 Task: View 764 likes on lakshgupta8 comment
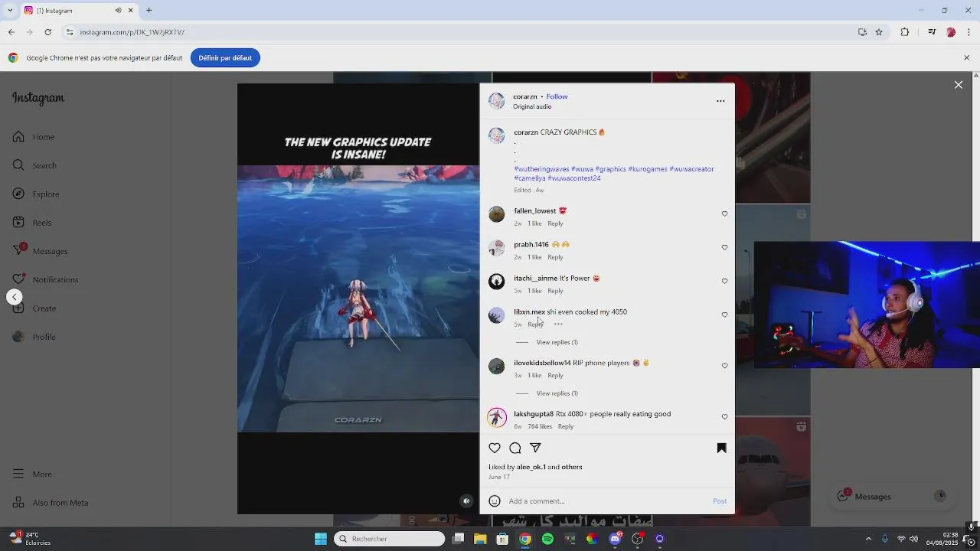click(540, 426)
